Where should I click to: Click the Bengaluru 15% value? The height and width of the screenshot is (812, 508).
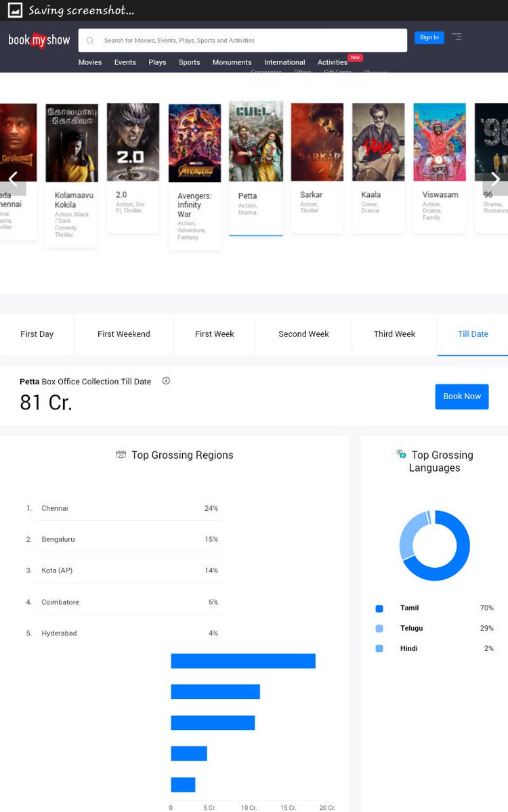[211, 539]
